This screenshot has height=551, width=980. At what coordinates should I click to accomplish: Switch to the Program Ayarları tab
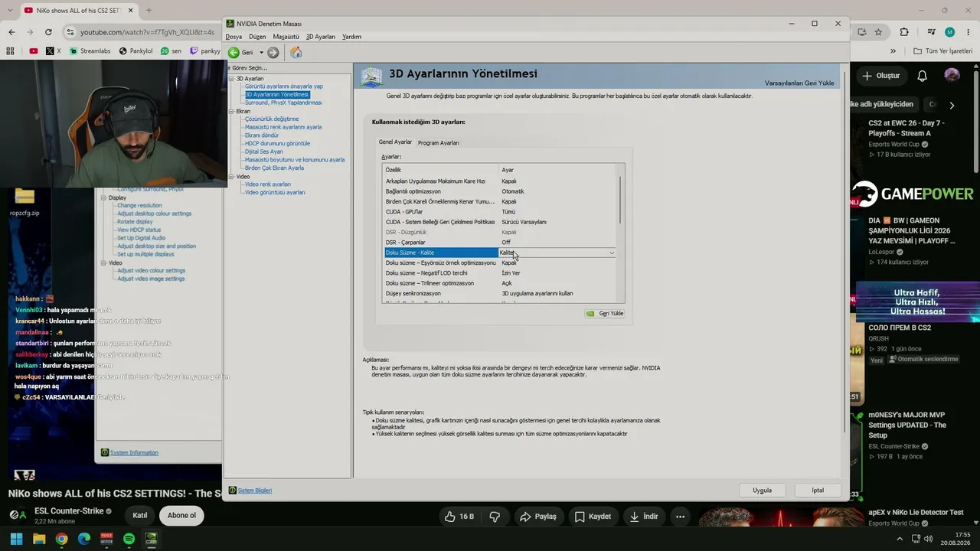click(x=439, y=143)
